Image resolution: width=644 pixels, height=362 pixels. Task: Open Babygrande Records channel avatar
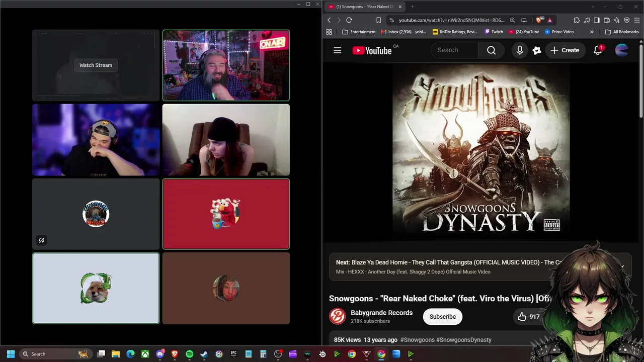coord(338,317)
